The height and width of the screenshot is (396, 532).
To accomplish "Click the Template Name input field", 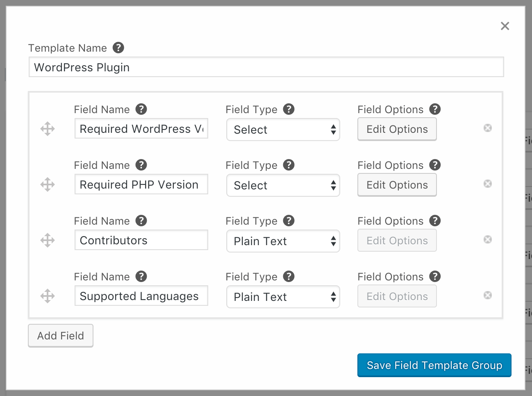I will [x=266, y=67].
